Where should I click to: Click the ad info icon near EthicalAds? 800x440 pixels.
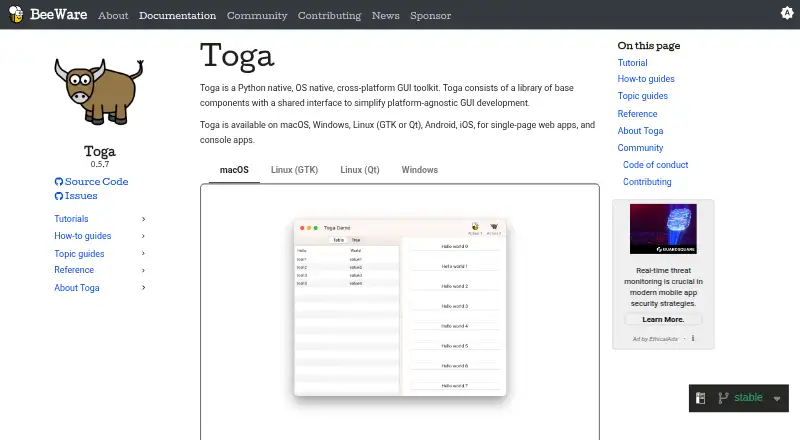[x=693, y=338]
